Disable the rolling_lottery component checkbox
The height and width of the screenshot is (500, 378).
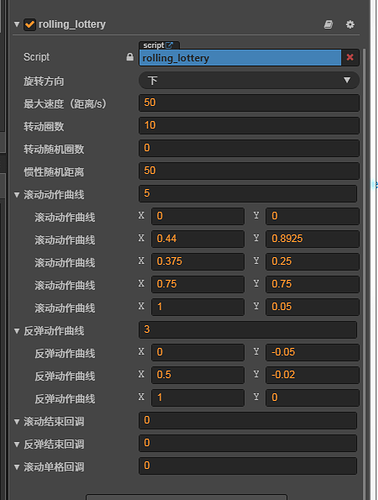pos(30,24)
